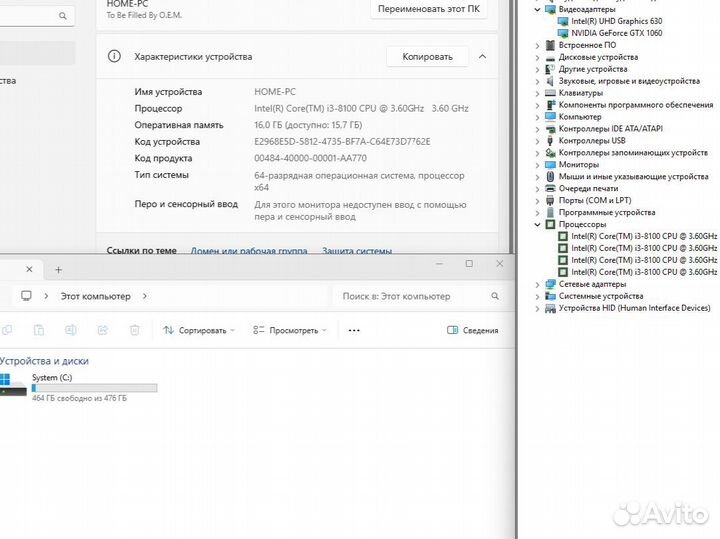Click the Контроллеры USB category icon

(551, 141)
